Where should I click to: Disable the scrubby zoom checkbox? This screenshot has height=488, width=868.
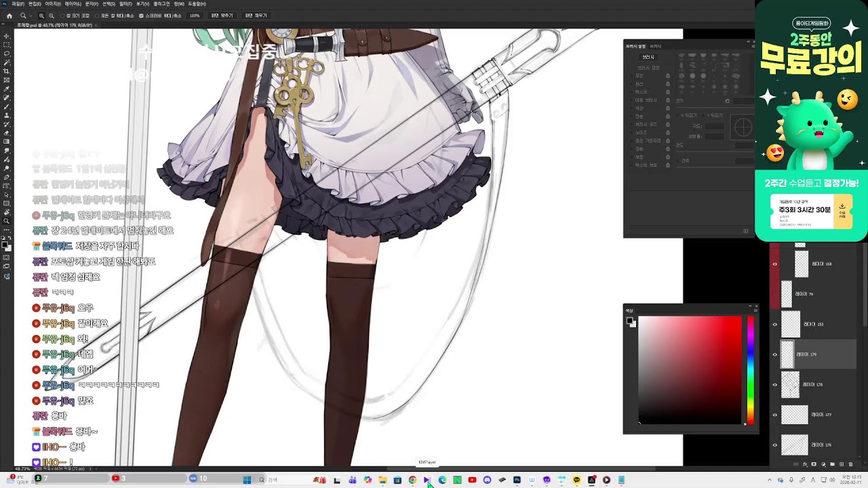coord(141,16)
